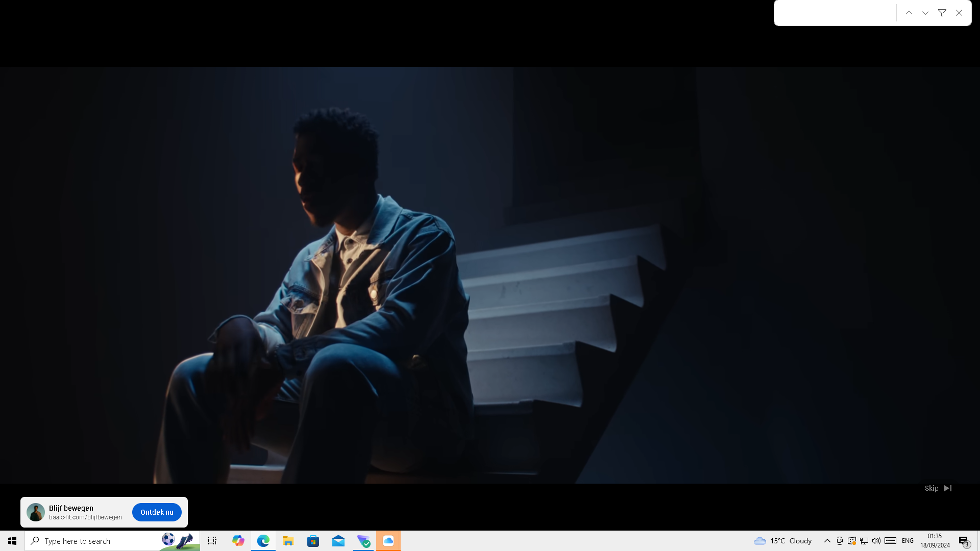This screenshot has height=551, width=980.
Task: Open Microsoft Store from taskbar
Action: coord(313,541)
